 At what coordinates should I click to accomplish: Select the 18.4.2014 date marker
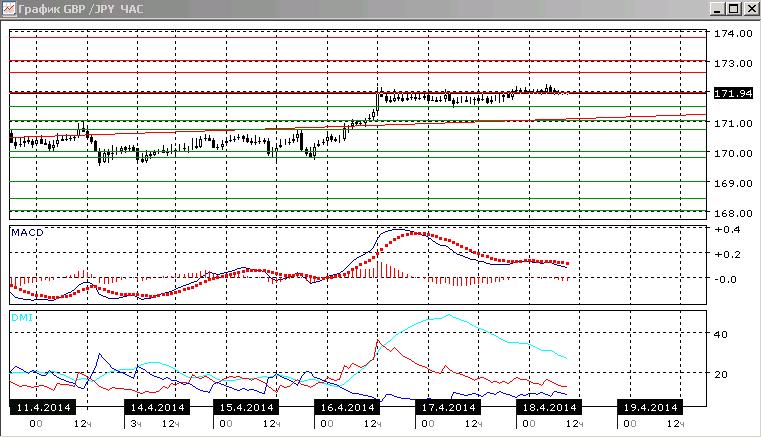(549, 407)
